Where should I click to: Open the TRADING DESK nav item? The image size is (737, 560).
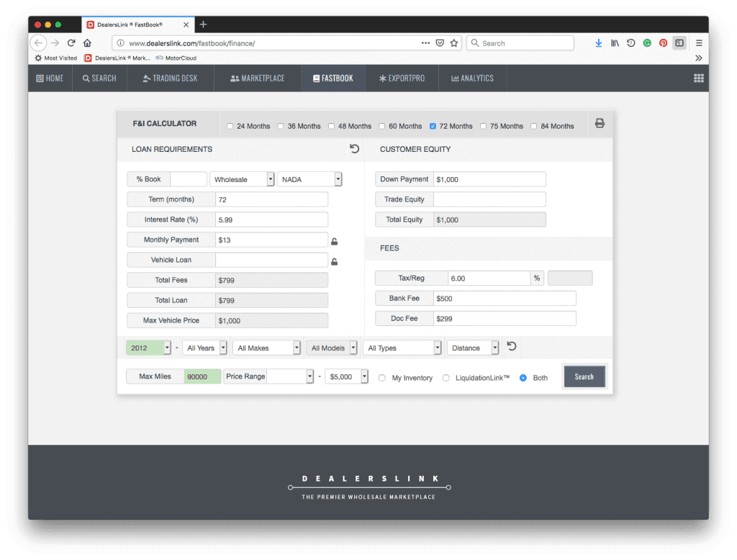click(x=170, y=78)
